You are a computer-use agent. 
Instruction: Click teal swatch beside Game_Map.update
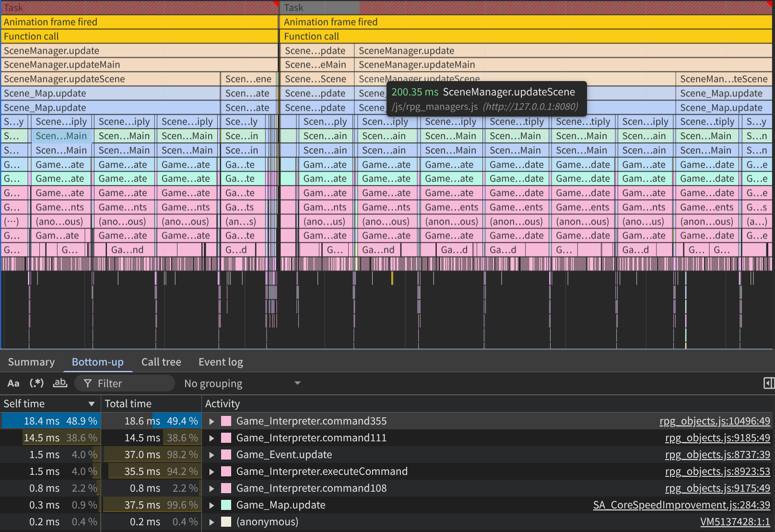point(226,505)
